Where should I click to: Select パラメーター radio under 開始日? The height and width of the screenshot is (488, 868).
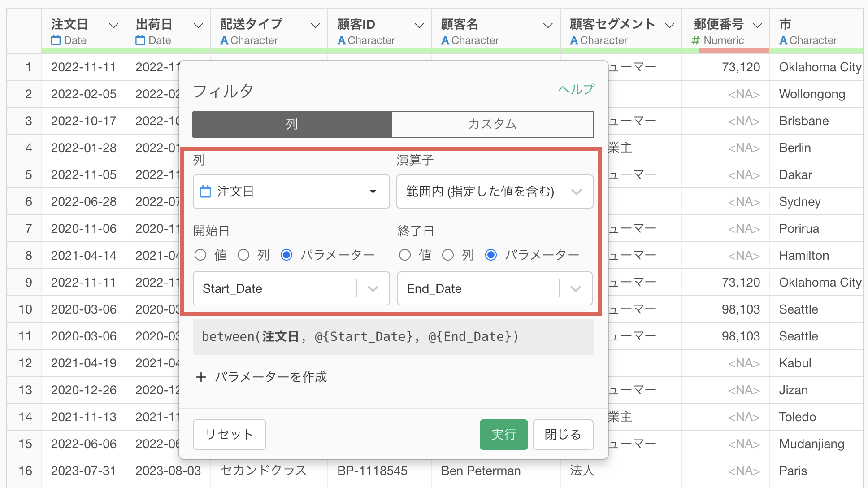286,255
